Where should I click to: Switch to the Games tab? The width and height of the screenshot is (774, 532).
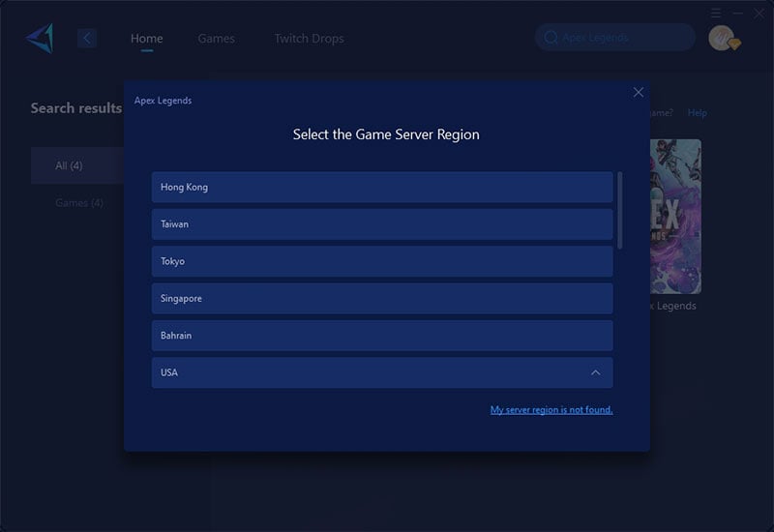[x=216, y=39]
